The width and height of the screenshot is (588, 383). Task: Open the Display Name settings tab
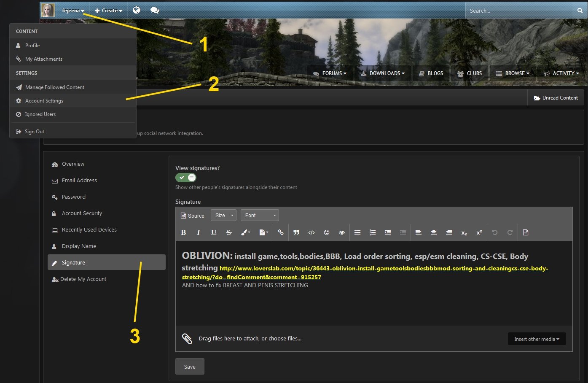click(107, 246)
